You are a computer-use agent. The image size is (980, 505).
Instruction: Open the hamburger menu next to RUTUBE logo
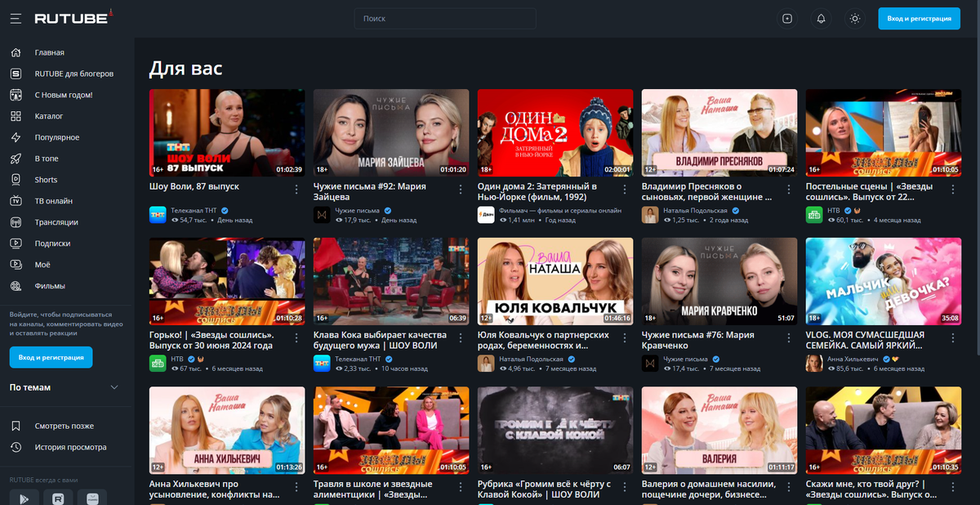[x=16, y=18]
